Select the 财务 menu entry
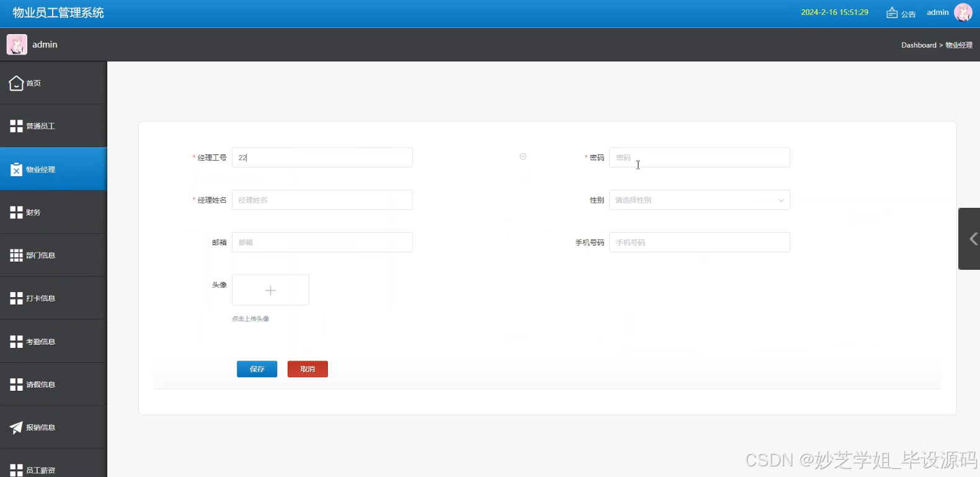 tap(53, 212)
